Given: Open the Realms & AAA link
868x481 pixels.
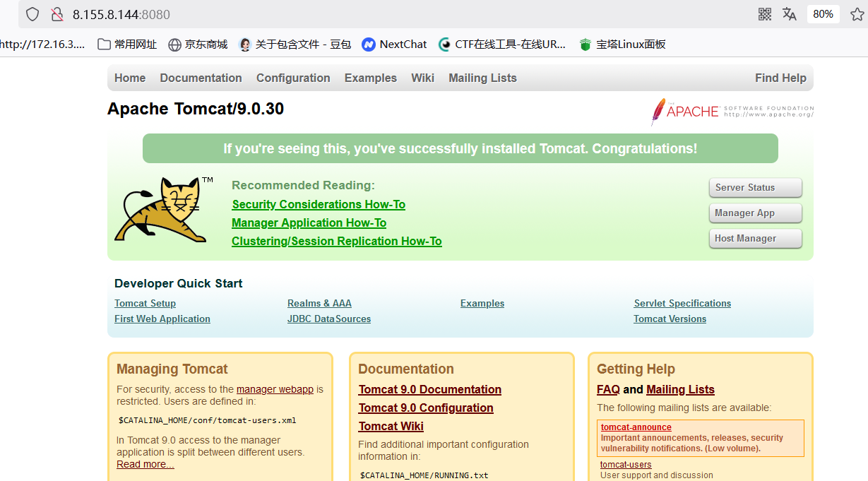Looking at the screenshot, I should pos(319,304).
